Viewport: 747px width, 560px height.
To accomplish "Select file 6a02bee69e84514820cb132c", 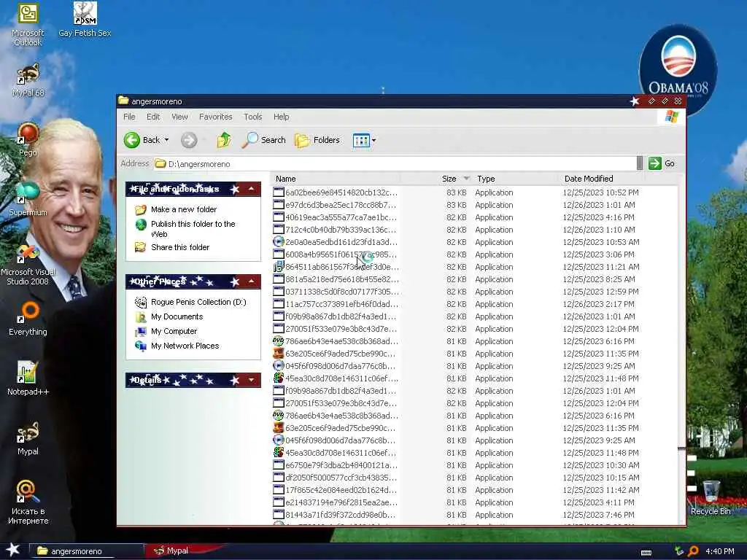I will [336, 192].
